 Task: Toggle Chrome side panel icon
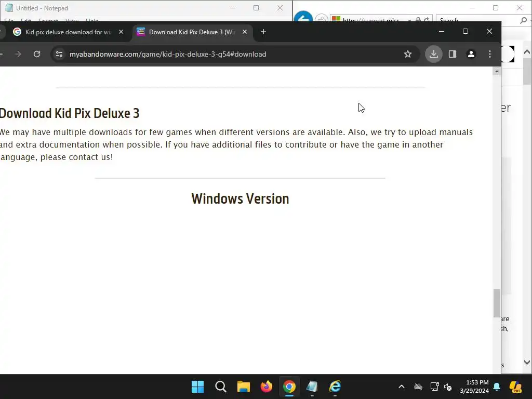coord(453,54)
